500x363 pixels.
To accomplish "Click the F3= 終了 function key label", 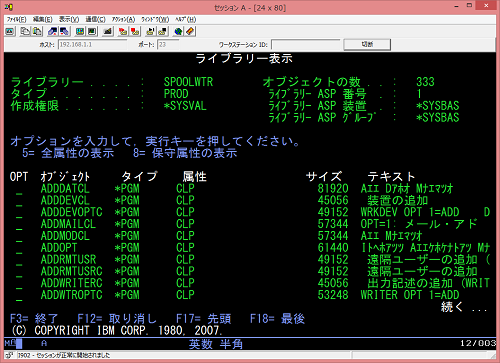I will pos(34,319).
